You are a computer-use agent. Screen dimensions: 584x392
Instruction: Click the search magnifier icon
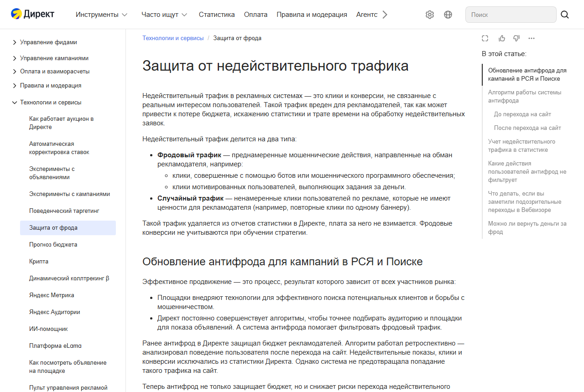point(565,15)
